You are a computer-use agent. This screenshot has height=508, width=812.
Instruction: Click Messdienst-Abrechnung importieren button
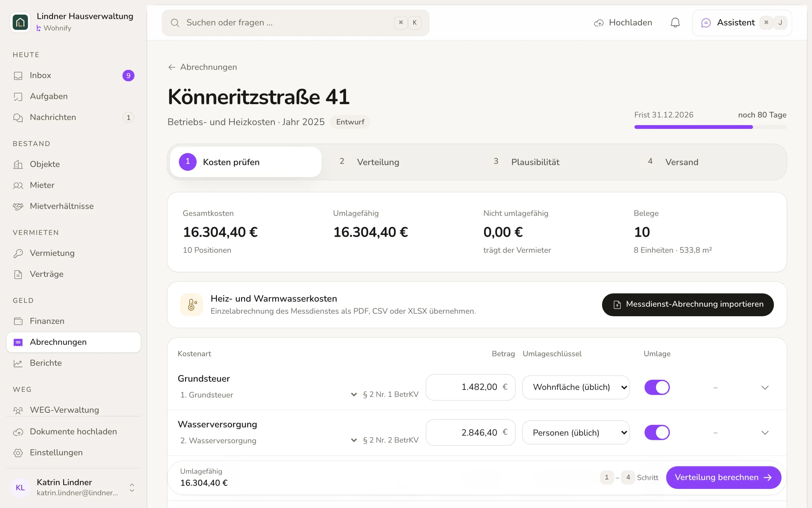[x=688, y=304]
